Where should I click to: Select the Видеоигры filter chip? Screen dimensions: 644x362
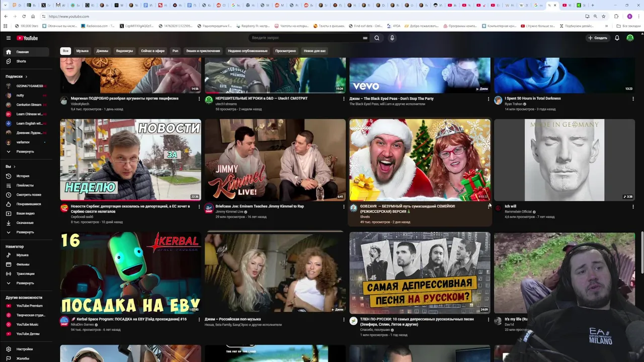coord(125,51)
